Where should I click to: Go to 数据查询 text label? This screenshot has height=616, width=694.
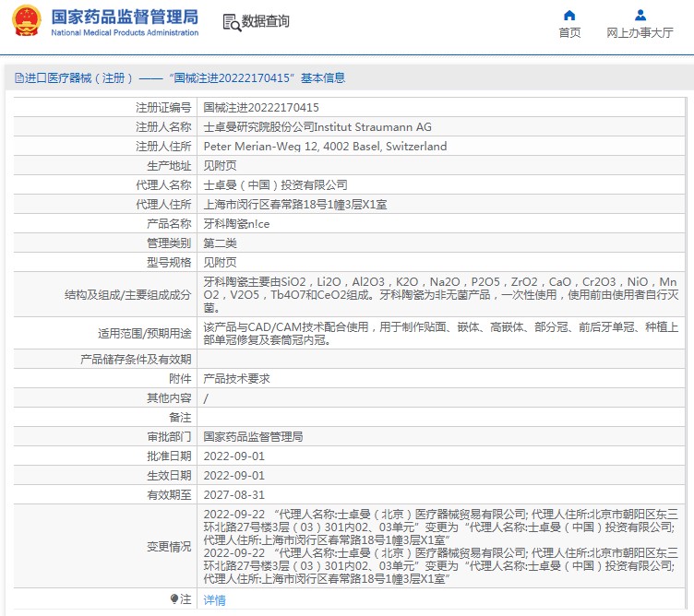click(x=265, y=21)
